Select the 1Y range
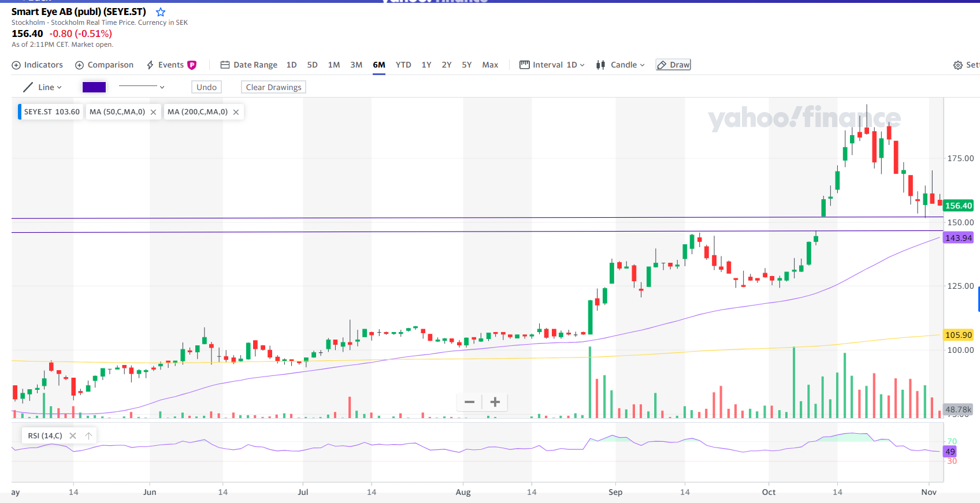Viewport: 980px width, 503px height. 426,65
